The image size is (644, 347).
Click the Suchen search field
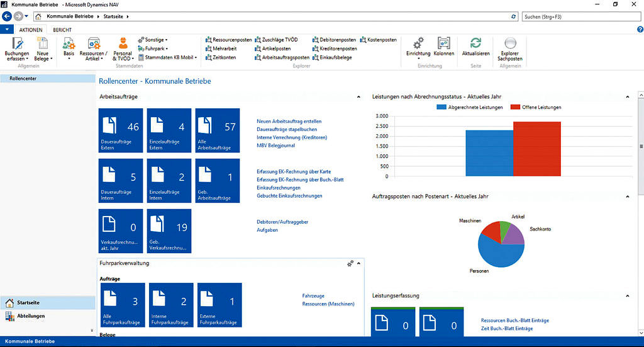pyautogui.click(x=579, y=16)
